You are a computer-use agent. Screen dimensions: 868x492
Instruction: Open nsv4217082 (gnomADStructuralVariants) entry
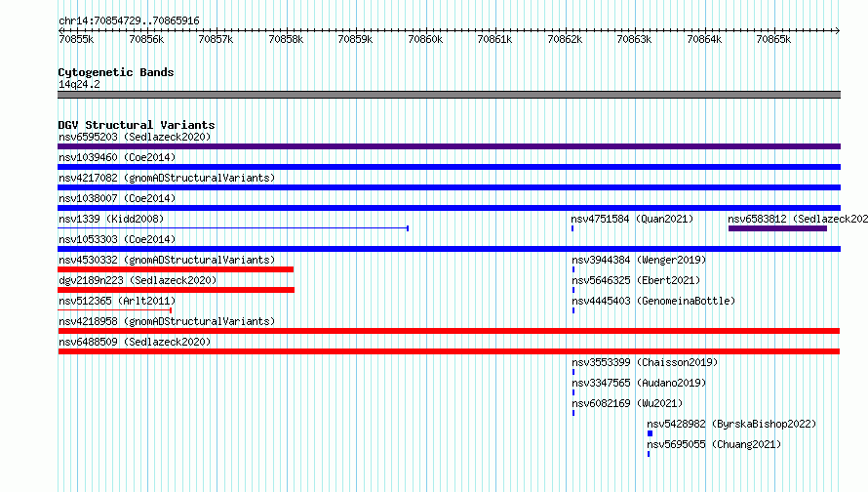click(167, 178)
